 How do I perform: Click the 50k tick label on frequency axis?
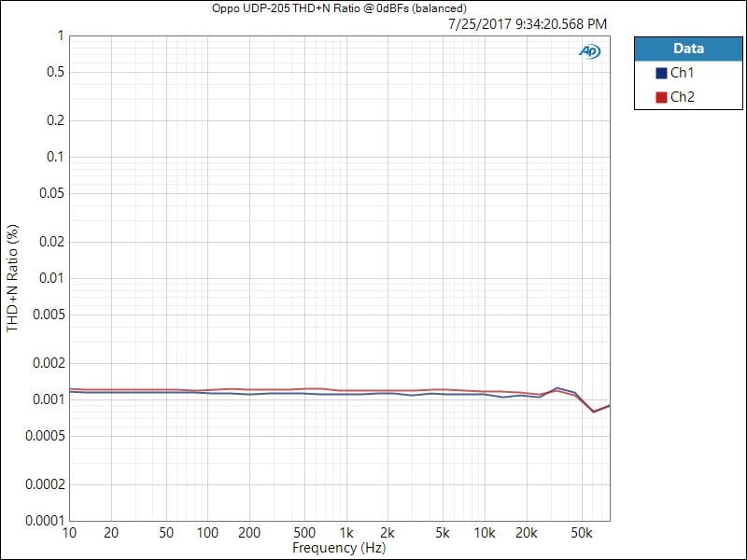(x=582, y=533)
